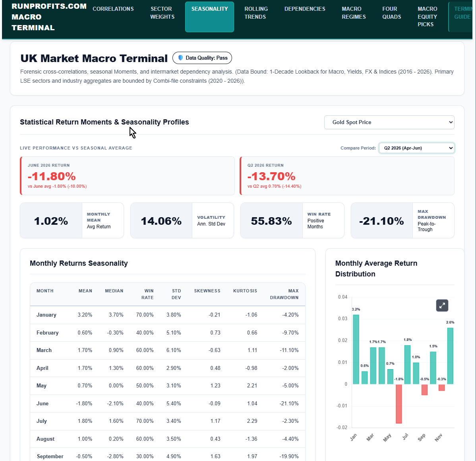Select the 1.02% Monthly Mean card
The image size is (476, 461).
(x=72, y=220)
